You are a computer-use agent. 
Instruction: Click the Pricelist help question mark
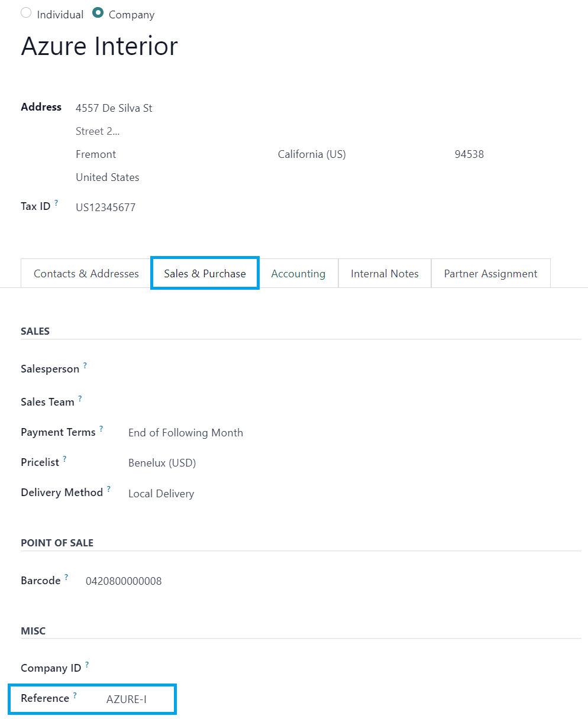[64, 459]
